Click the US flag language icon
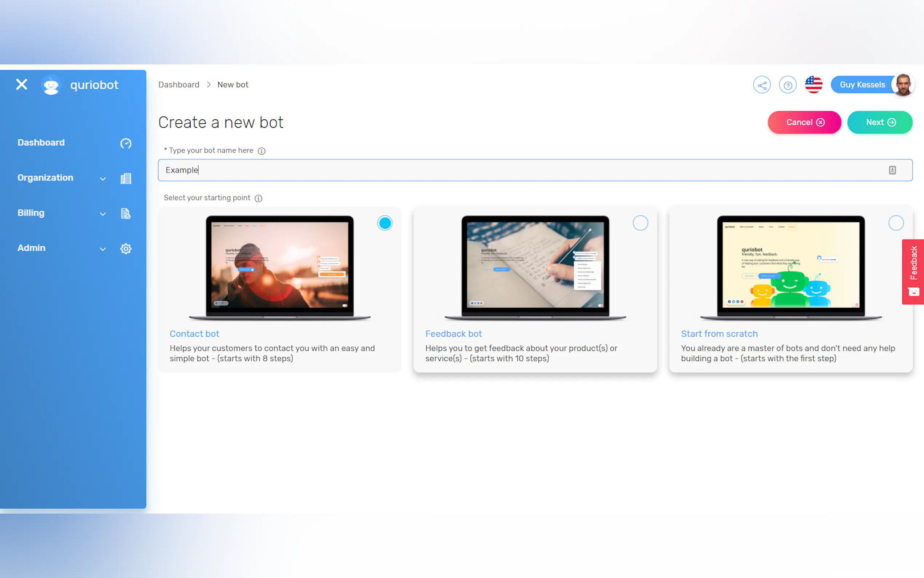The width and height of the screenshot is (924, 578). 814,85
